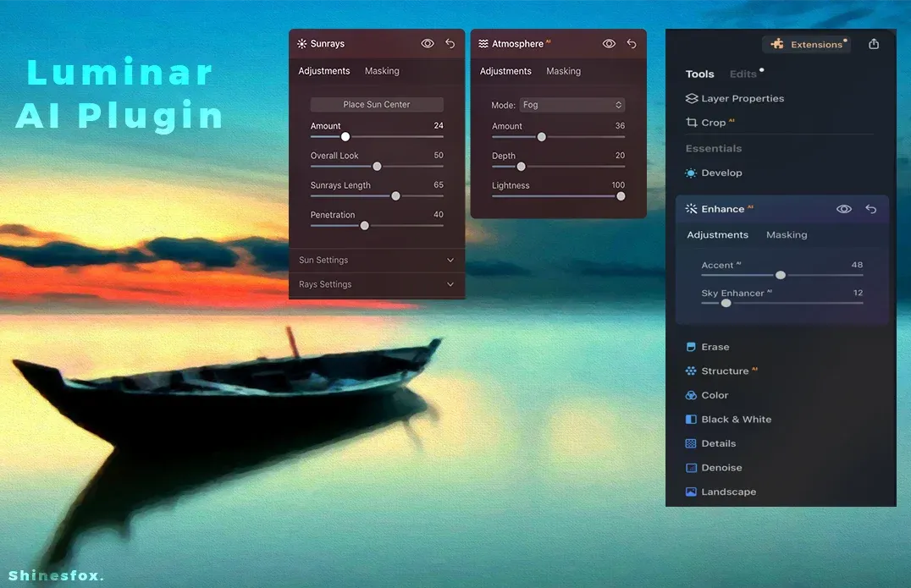This screenshot has height=588, width=911.
Task: Open the Landscape tool label
Action: (x=729, y=492)
